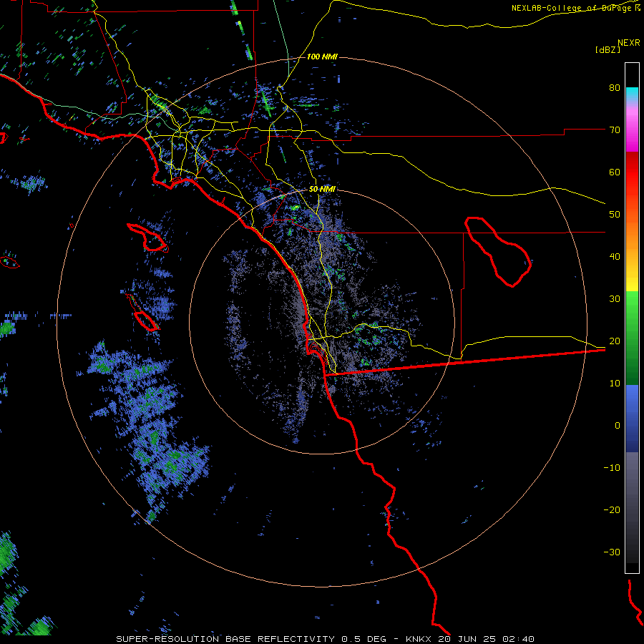Click the 0 value on the dBZ scale
The image size is (644, 644).
click(x=618, y=426)
